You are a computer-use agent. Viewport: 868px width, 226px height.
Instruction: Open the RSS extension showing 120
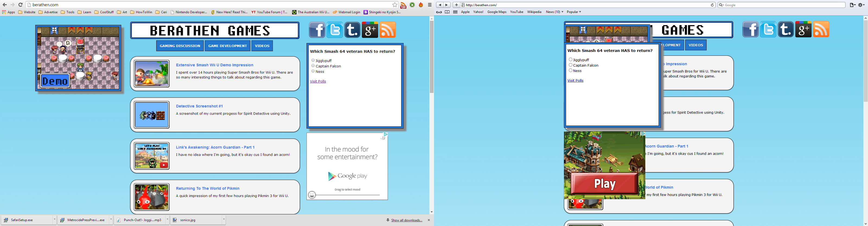pyautogui.click(x=403, y=5)
